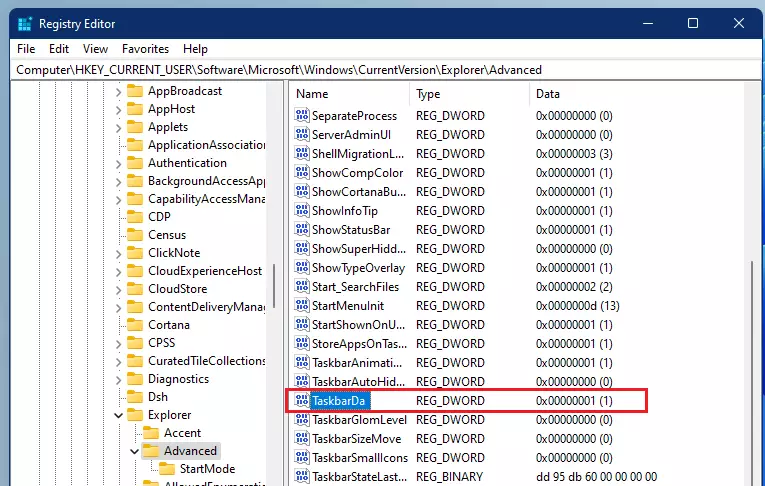Click the TaskbarAnimati... value icon
The image size is (765, 486).
[x=302, y=363]
